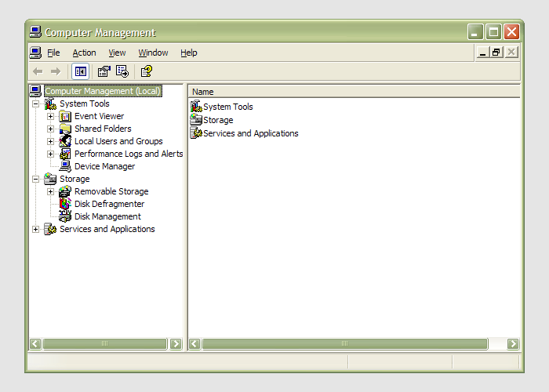Click the title bar Computer Management icon
This screenshot has height=392, width=549.
coord(35,32)
